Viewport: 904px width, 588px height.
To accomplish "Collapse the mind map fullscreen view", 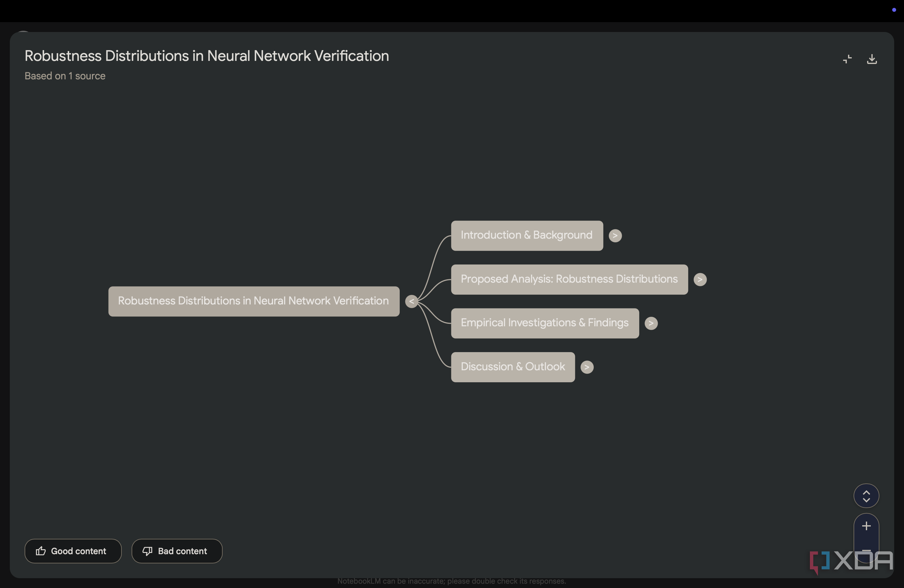I will point(847,59).
